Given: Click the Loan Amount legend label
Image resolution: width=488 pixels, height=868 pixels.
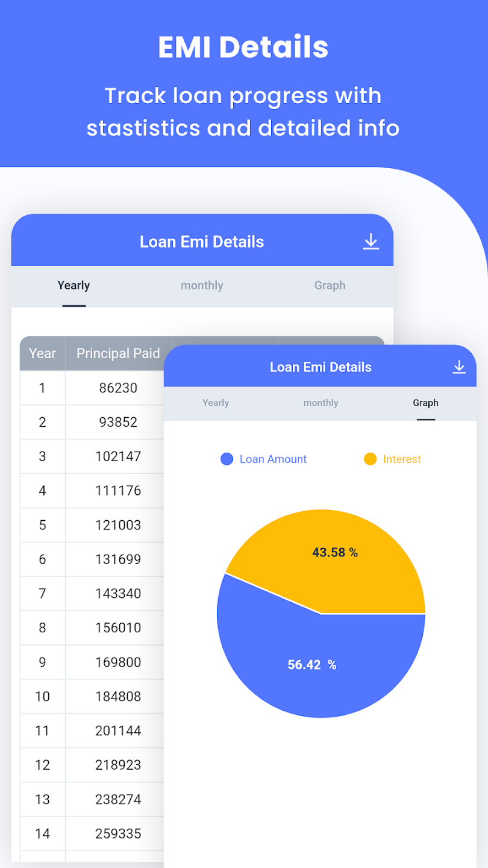Looking at the screenshot, I should [x=273, y=459].
